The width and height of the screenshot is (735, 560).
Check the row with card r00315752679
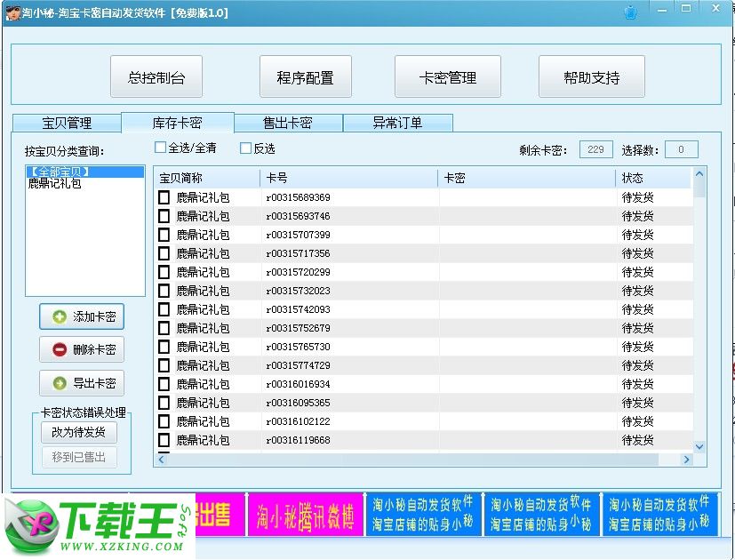pyautogui.click(x=164, y=328)
